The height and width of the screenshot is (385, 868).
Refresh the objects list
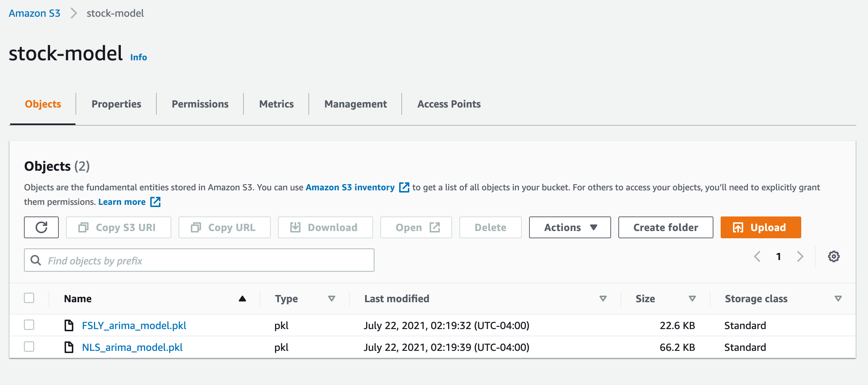(41, 227)
